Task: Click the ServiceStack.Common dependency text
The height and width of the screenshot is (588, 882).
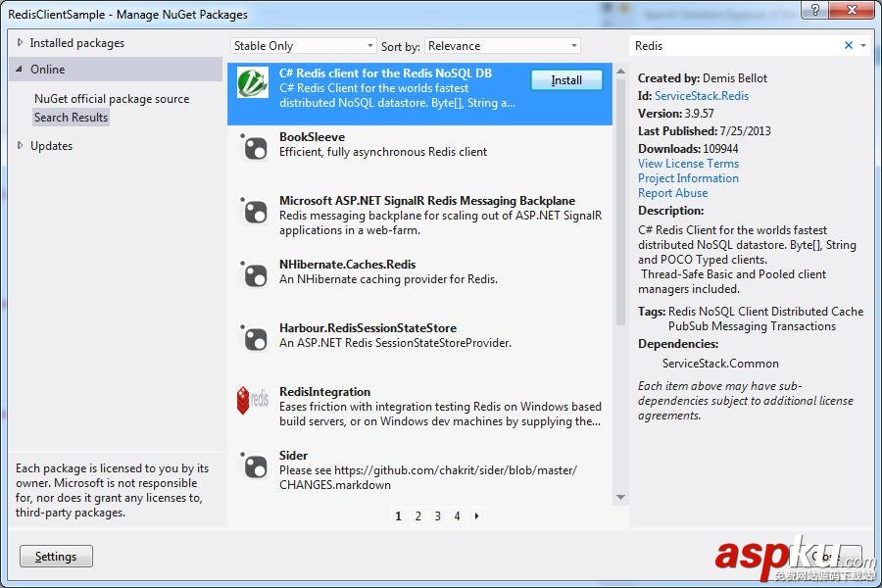Action: point(720,364)
